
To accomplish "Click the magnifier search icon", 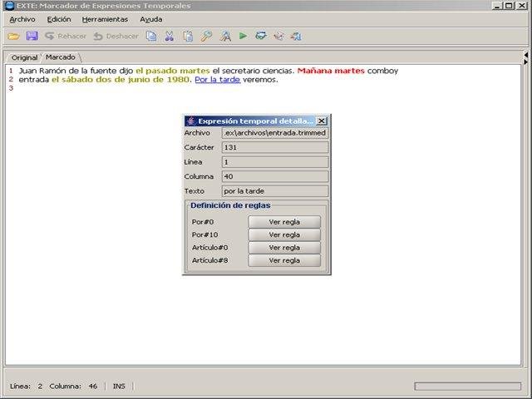I will (x=206, y=36).
